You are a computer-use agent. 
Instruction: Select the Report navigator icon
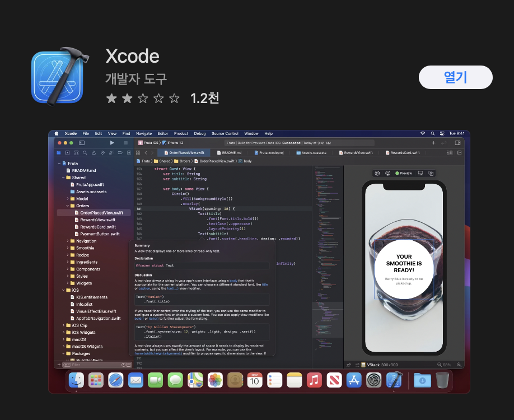pyautogui.click(x=129, y=152)
